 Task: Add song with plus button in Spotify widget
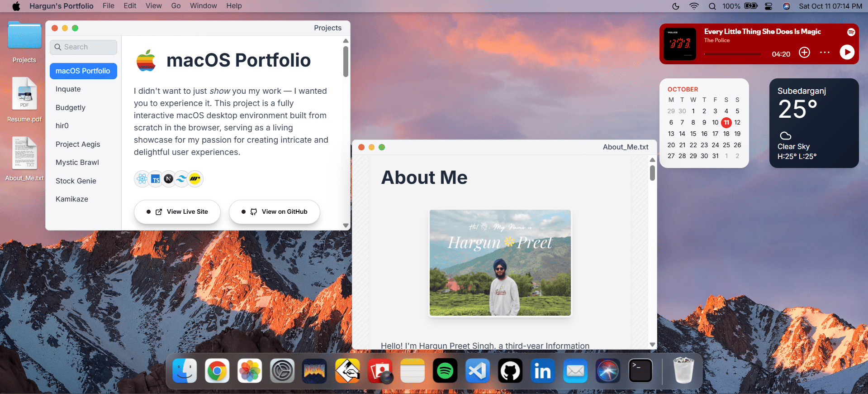pos(804,53)
